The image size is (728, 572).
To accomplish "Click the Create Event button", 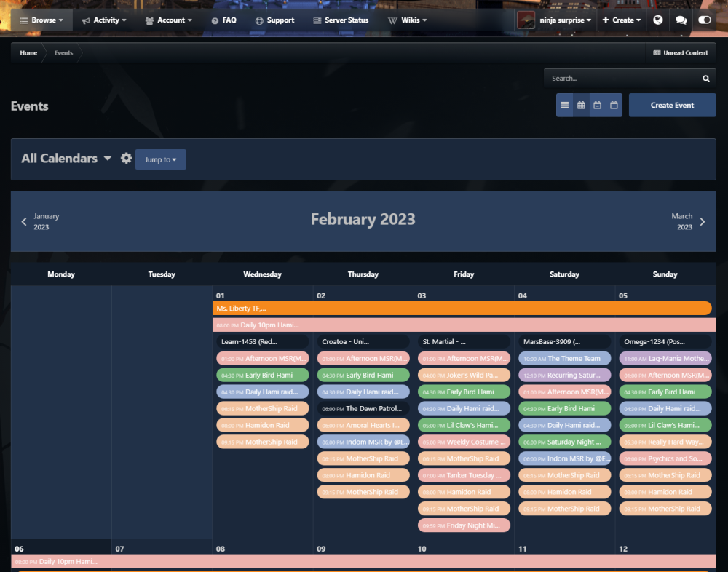I will tap(672, 106).
